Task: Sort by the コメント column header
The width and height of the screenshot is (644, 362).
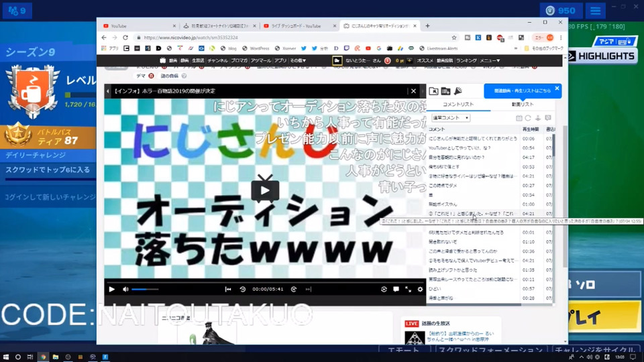Action: pos(473,129)
